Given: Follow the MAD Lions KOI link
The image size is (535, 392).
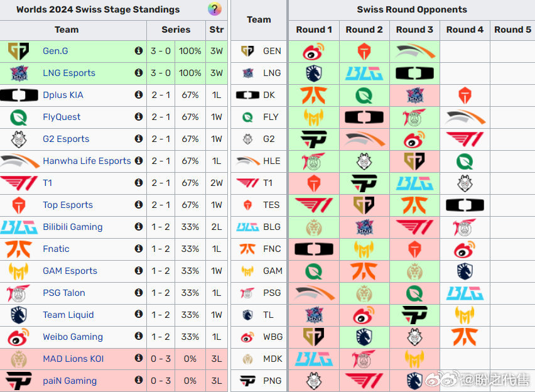Looking at the screenshot, I should tap(73, 359).
